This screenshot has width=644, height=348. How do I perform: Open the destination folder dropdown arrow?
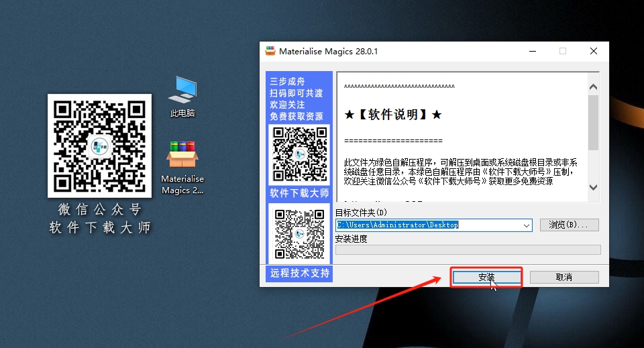(x=526, y=225)
